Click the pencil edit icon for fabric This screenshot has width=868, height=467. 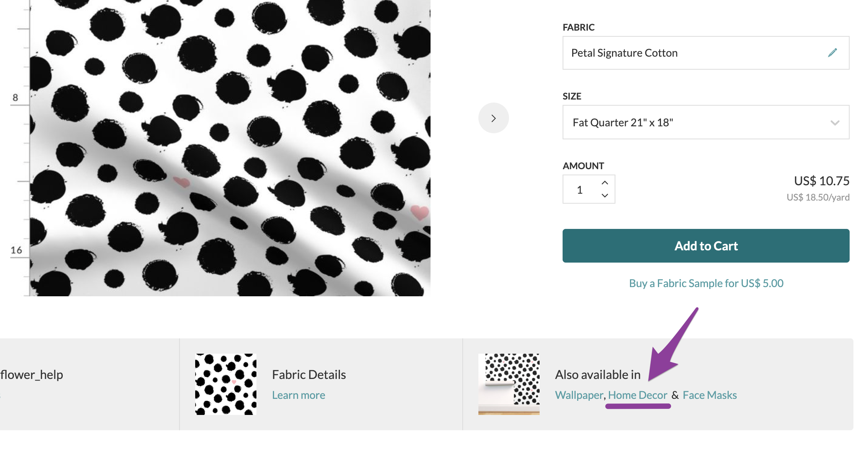point(832,53)
